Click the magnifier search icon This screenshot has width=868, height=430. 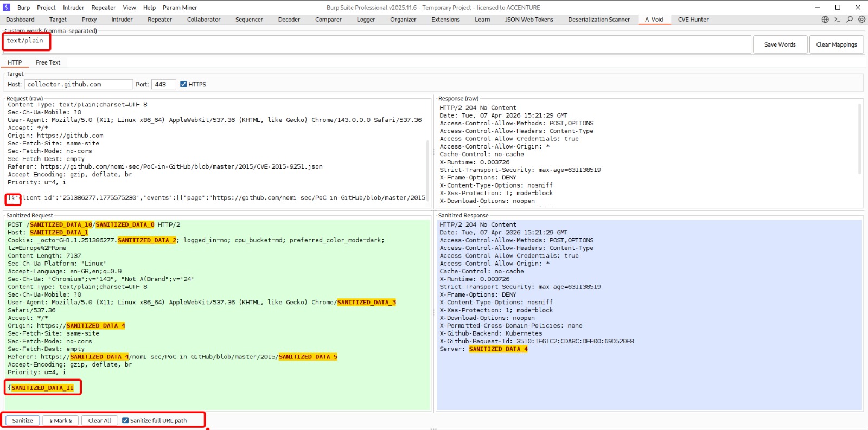850,20
